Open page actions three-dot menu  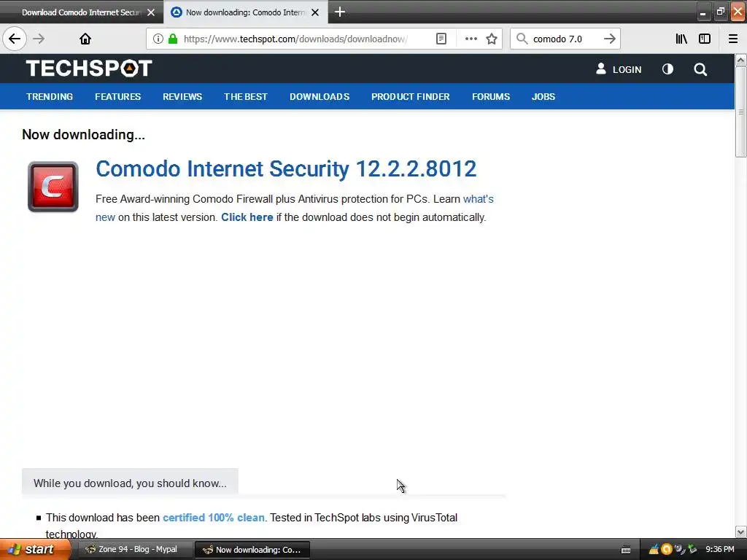(x=471, y=39)
